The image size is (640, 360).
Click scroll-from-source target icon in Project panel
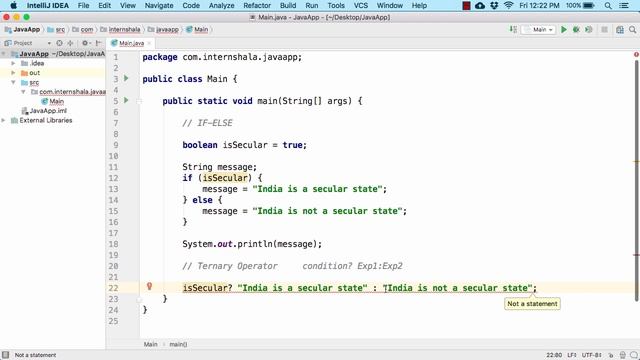tap(60, 43)
